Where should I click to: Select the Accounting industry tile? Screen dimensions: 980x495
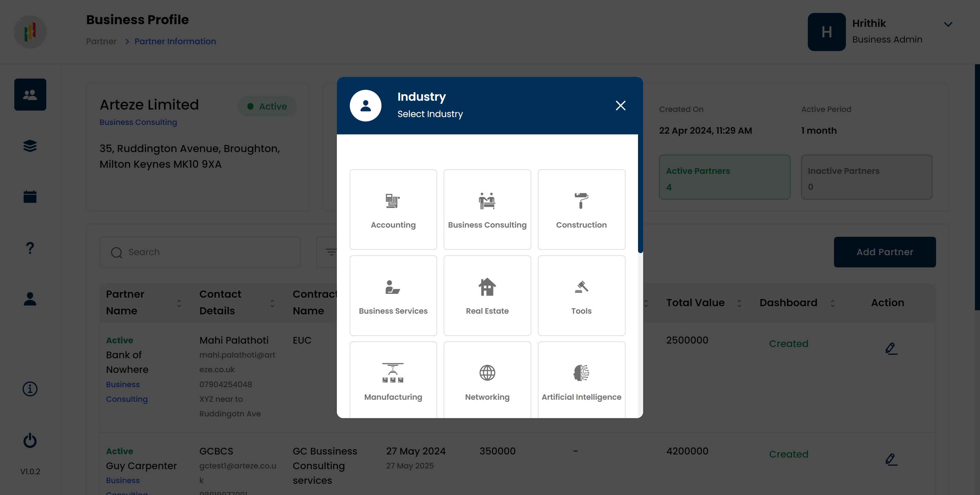tap(393, 210)
